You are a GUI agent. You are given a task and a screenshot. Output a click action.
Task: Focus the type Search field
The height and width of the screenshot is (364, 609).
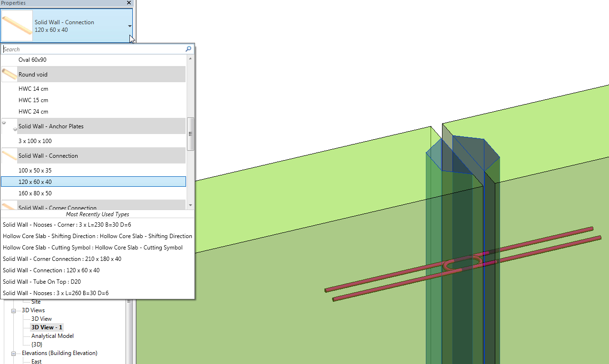93,49
